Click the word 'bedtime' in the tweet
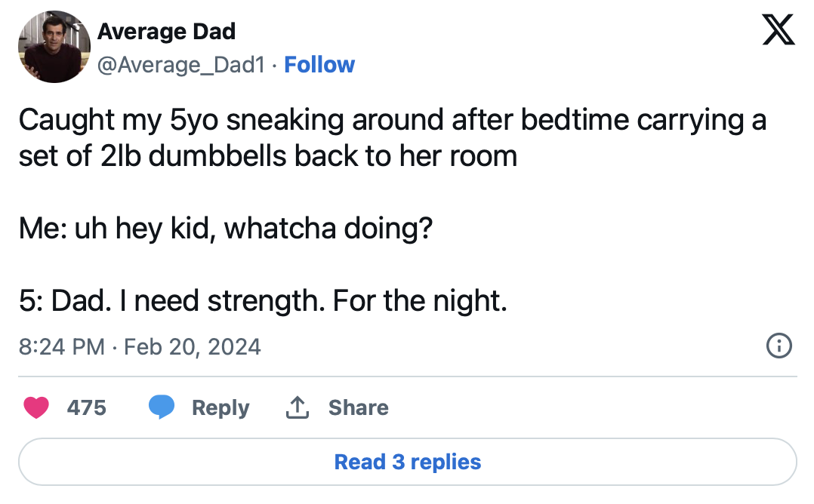 pyautogui.click(x=575, y=120)
